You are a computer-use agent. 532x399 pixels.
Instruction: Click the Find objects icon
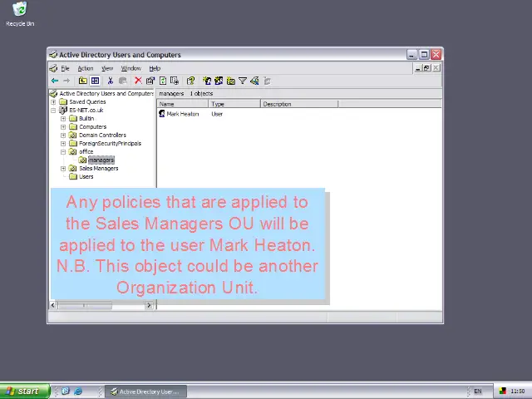[254, 81]
